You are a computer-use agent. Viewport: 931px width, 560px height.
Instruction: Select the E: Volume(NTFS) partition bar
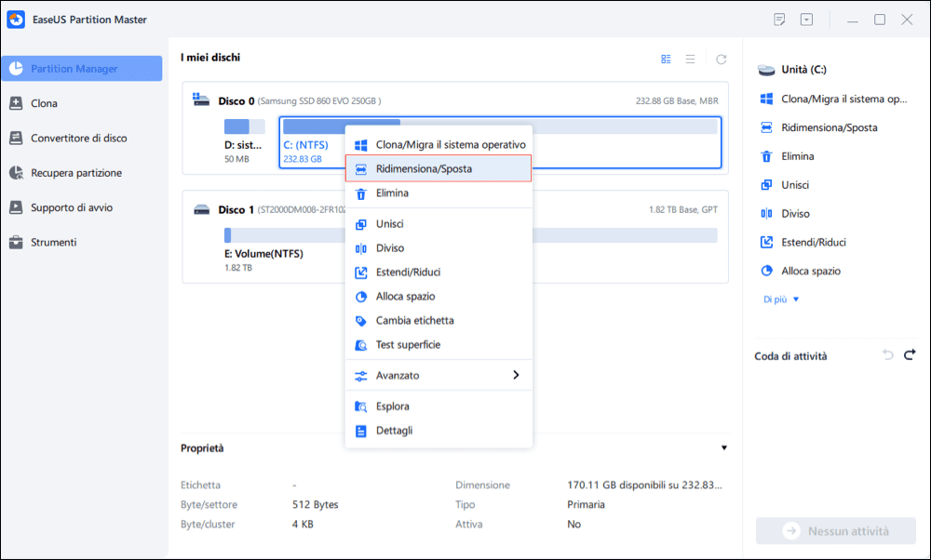click(x=470, y=235)
